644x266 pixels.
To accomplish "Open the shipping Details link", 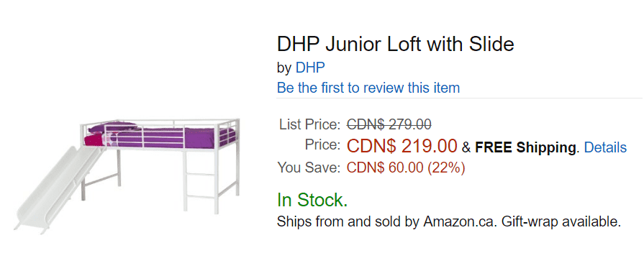I will (x=605, y=147).
